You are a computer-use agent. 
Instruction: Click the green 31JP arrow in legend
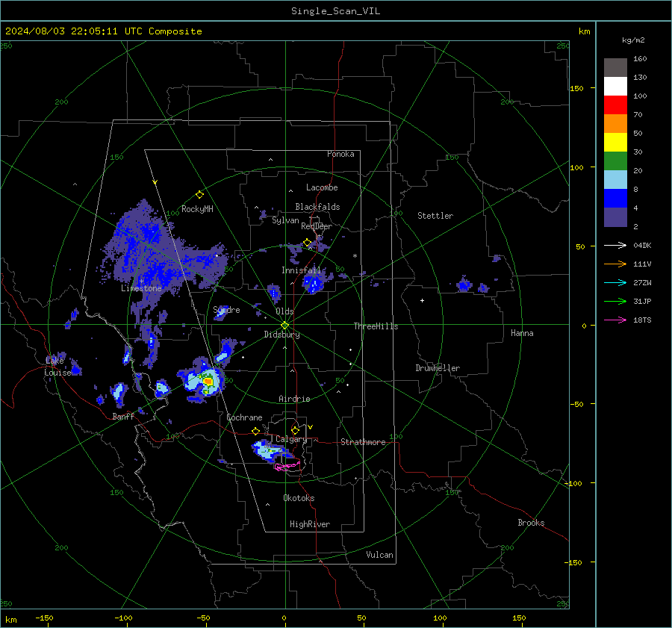[x=615, y=302]
